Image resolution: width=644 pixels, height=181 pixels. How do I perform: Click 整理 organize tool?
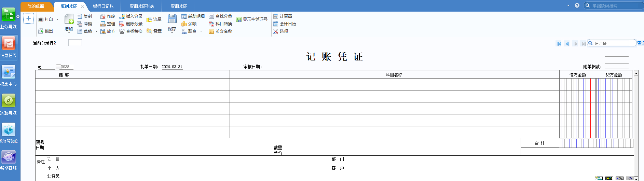(x=108, y=24)
